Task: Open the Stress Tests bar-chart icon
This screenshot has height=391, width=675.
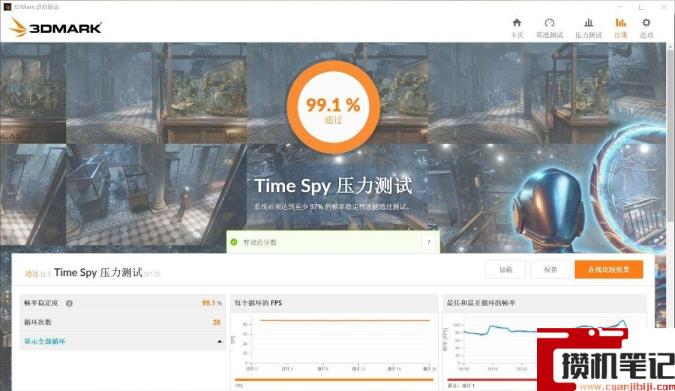Action: point(588,23)
